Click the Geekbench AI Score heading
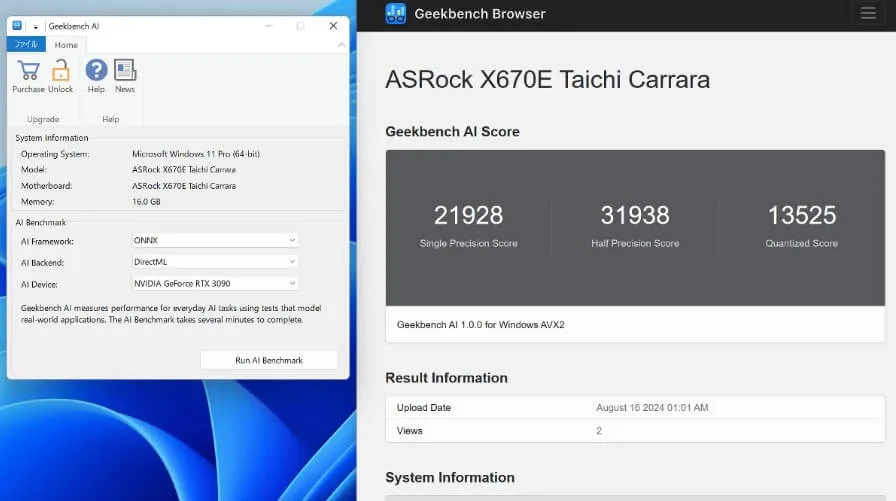The image size is (896, 501). pos(452,131)
